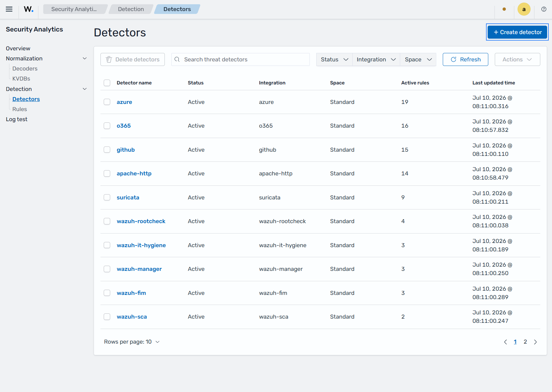Select all detectors header checkbox
Viewport: 552px width, 392px height.
(x=107, y=83)
